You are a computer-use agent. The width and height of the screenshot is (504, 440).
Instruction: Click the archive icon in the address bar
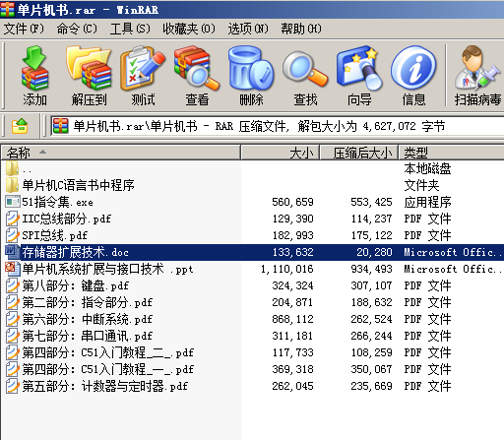pyautogui.click(x=60, y=126)
